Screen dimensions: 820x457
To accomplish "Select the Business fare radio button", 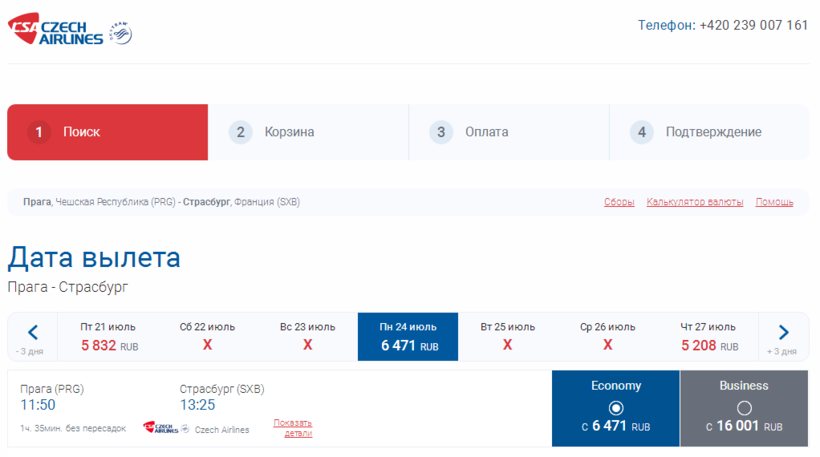I will pyautogui.click(x=744, y=408).
